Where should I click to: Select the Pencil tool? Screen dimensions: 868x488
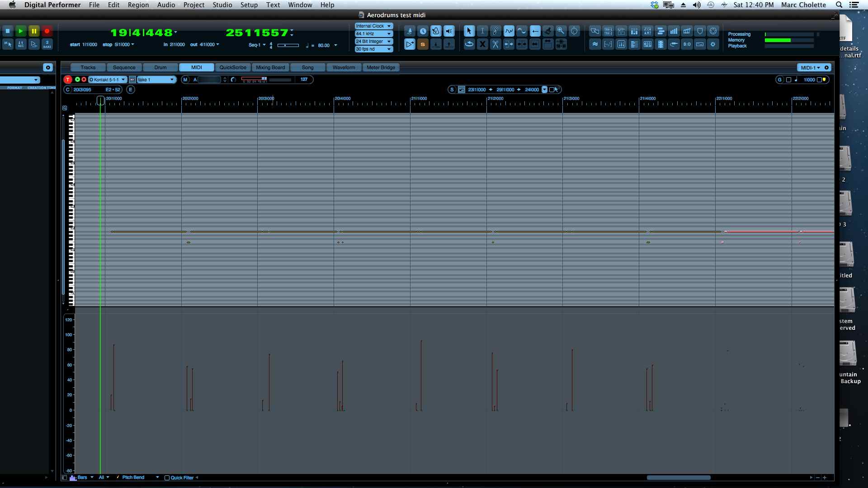[495, 31]
